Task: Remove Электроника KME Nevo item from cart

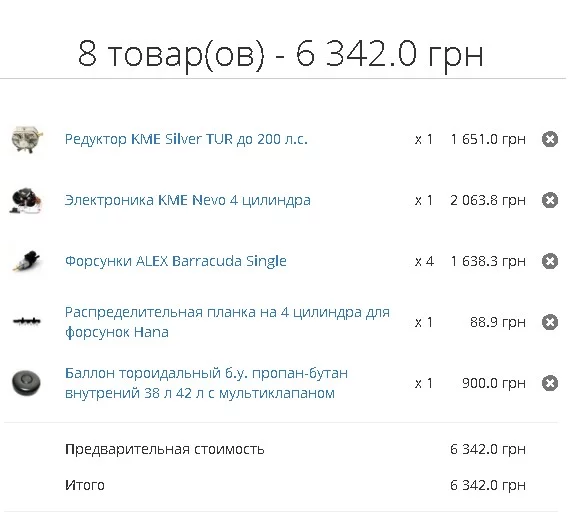Action: click(550, 200)
